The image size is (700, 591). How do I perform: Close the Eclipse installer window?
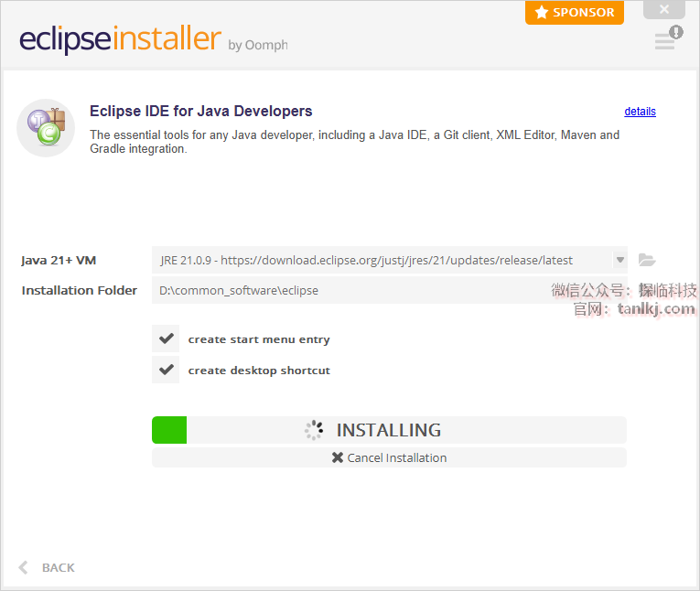[663, 9]
